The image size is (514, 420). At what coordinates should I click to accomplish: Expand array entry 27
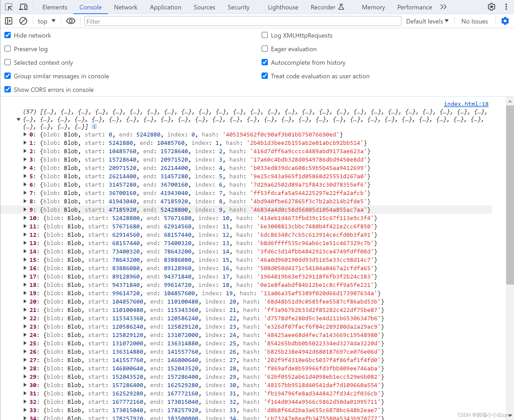click(x=25, y=360)
